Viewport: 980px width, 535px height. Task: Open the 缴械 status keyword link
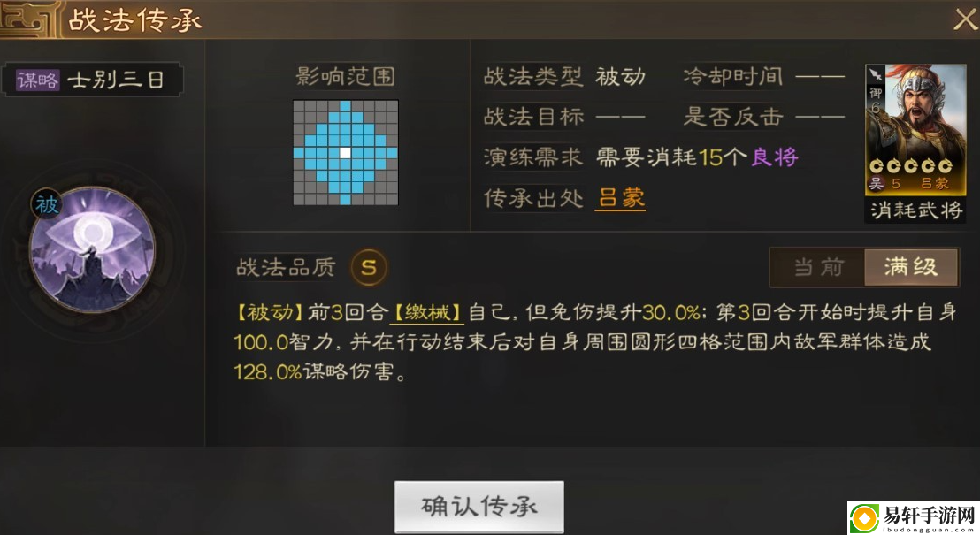427,312
